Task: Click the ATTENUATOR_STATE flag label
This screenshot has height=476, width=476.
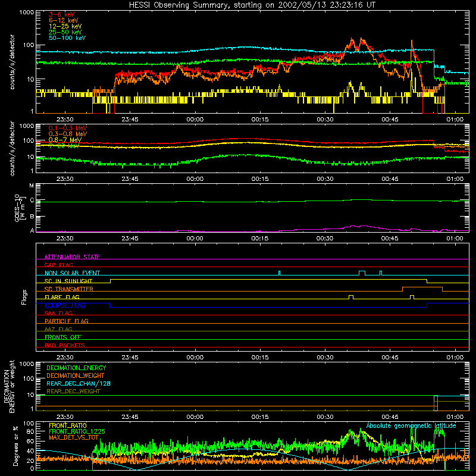Action: tap(72, 257)
